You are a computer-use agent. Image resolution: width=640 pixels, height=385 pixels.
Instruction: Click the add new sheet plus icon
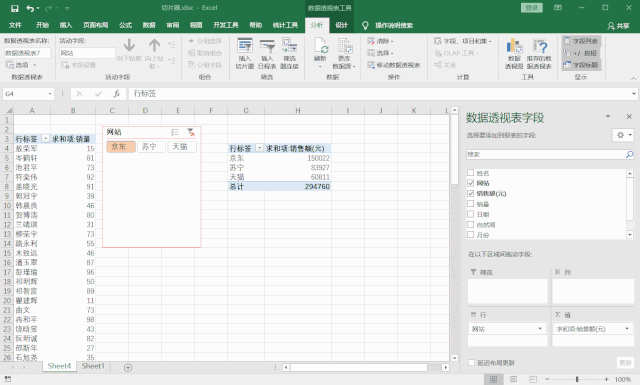pos(128,367)
